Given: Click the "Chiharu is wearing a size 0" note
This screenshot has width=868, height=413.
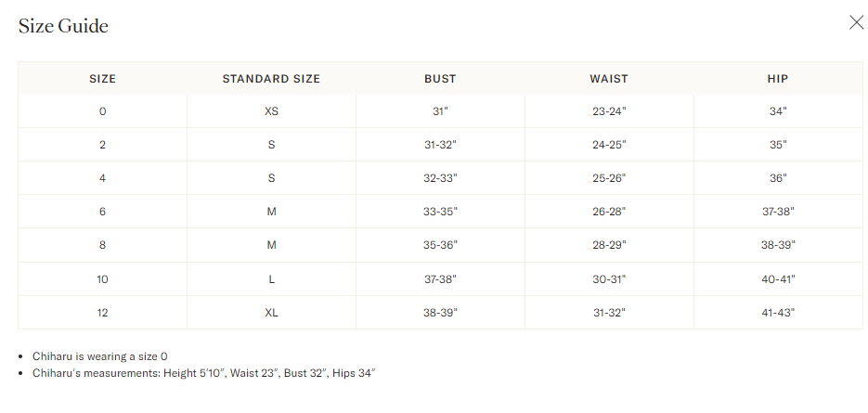Looking at the screenshot, I should (98, 356).
